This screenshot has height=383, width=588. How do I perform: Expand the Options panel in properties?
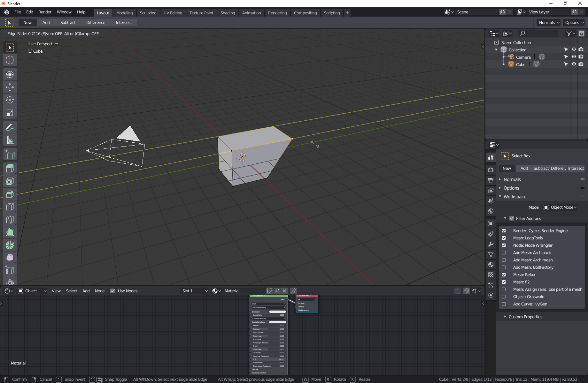click(511, 188)
